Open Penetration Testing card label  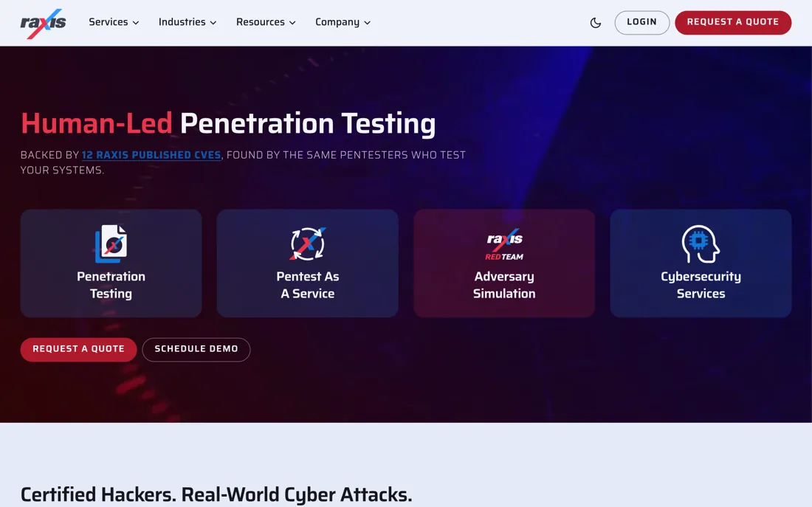click(111, 285)
